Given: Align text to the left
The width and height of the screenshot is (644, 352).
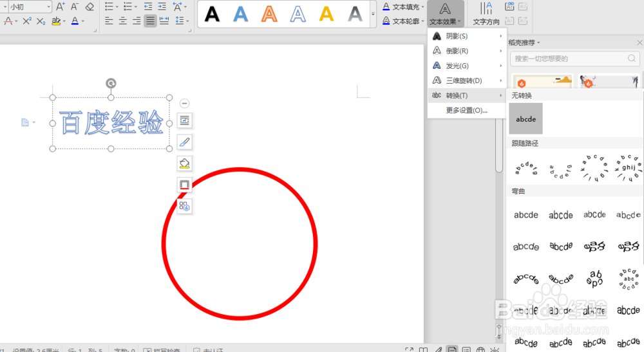Looking at the screenshot, I should 109,21.
